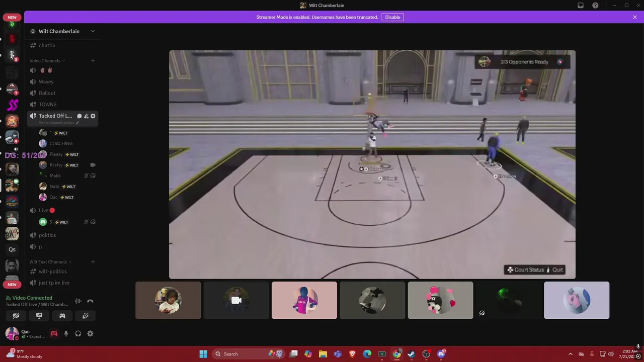
Task: Set a channel status
Action: click(59, 123)
